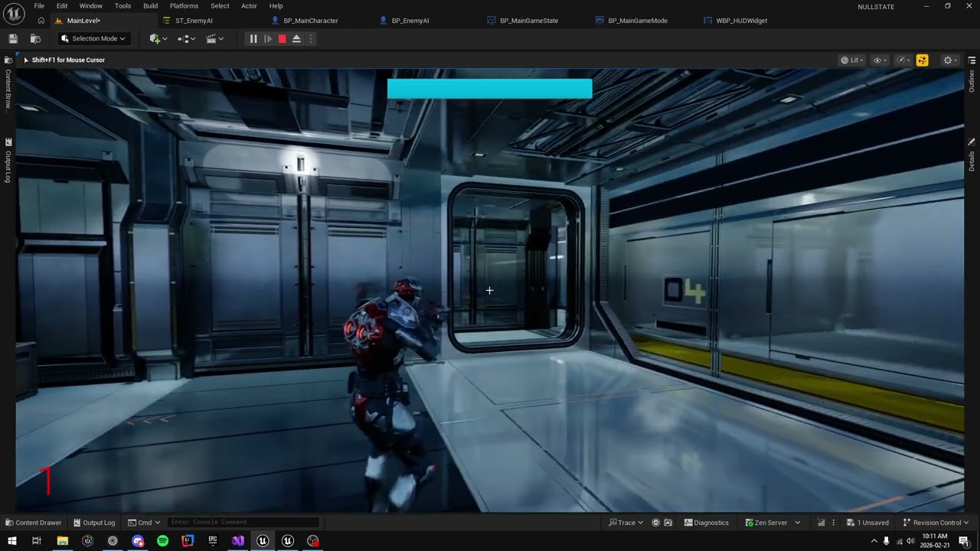The height and width of the screenshot is (551, 980).
Task: Open the Lit view mode dropdown
Action: click(852, 60)
